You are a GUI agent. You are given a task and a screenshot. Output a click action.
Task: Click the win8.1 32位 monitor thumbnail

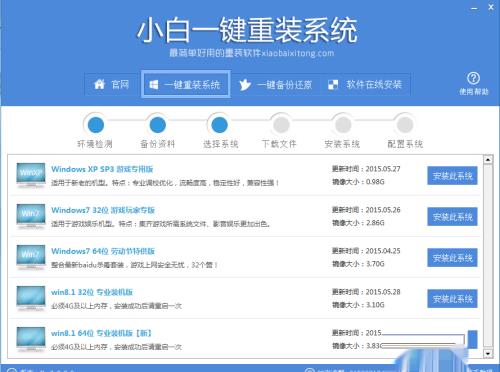31,299
